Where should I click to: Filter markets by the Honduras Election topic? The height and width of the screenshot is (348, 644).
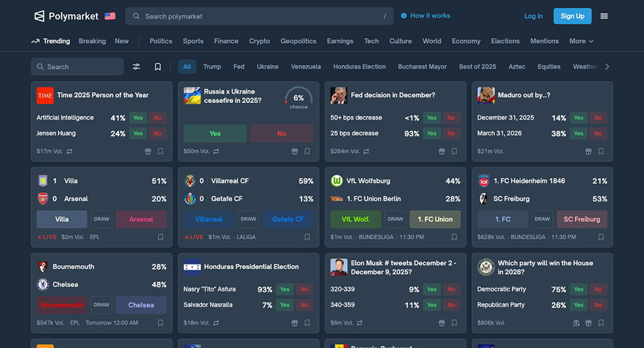point(359,66)
